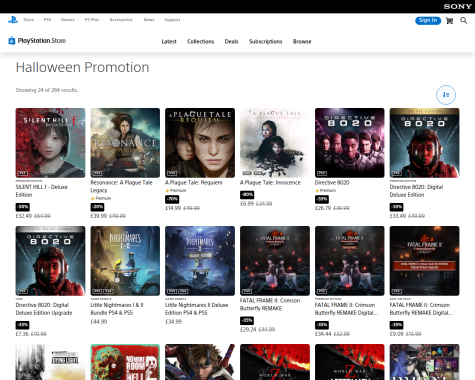Click the Sign In button
Image resolution: width=475 pixels, height=380 pixels.
(428, 20)
